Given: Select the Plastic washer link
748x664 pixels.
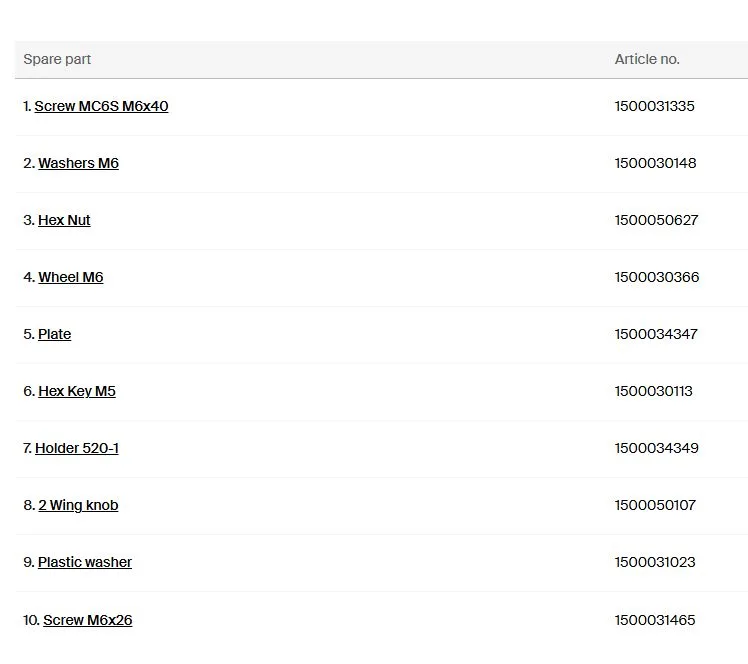Looking at the screenshot, I should click(85, 562).
